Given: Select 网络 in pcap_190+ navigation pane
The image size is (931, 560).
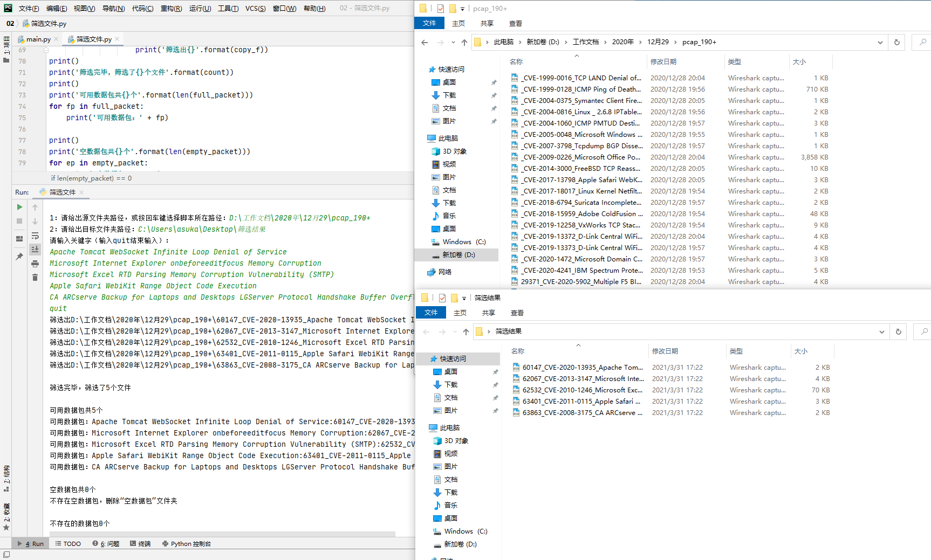Looking at the screenshot, I should click(445, 272).
